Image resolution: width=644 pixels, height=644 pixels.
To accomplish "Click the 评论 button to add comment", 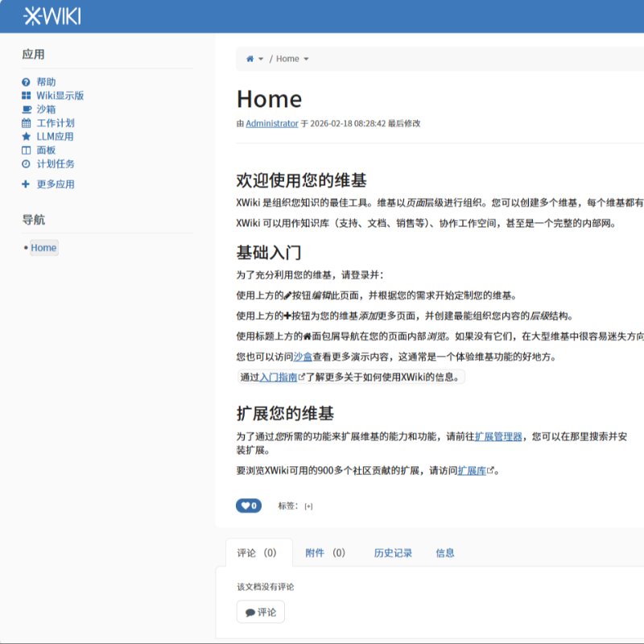I will tap(260, 612).
